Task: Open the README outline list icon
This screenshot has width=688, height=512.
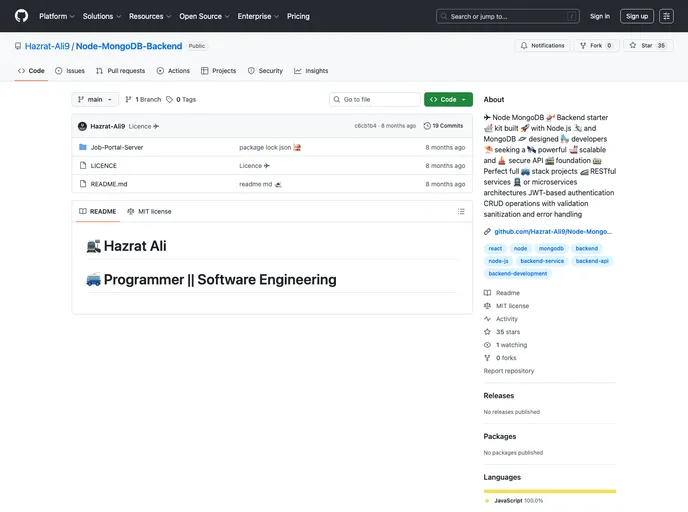Action: coord(461,211)
